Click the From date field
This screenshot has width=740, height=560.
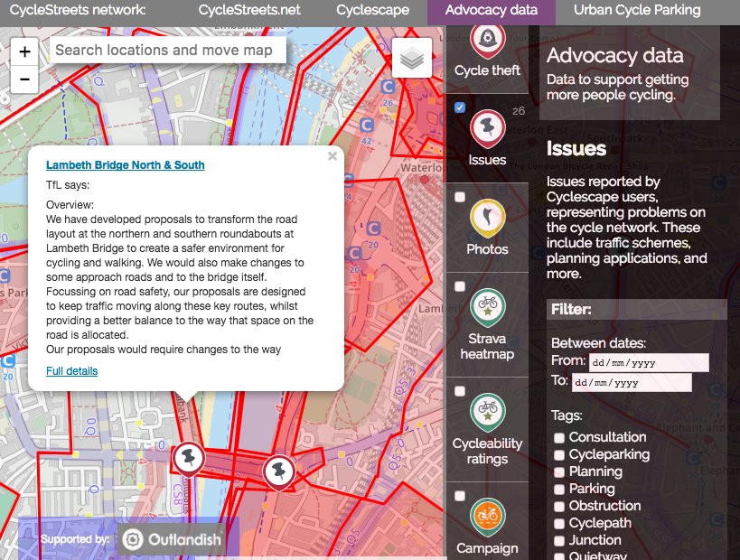(648, 362)
